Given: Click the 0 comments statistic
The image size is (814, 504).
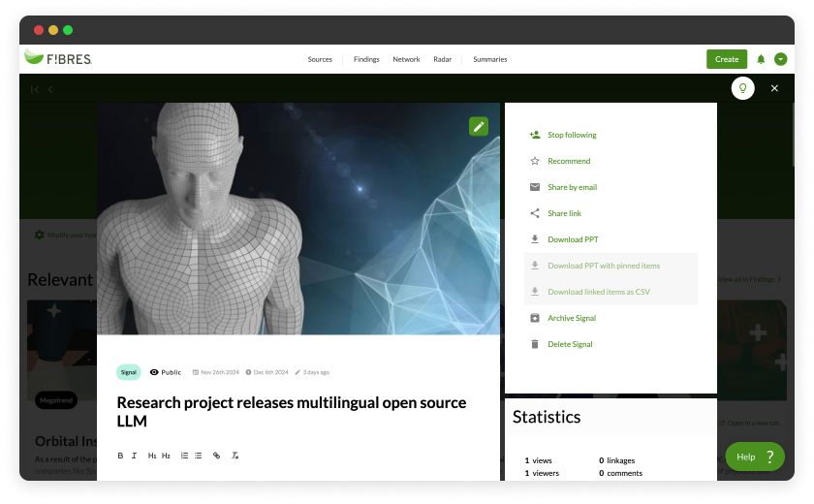Looking at the screenshot, I should (x=620, y=473).
